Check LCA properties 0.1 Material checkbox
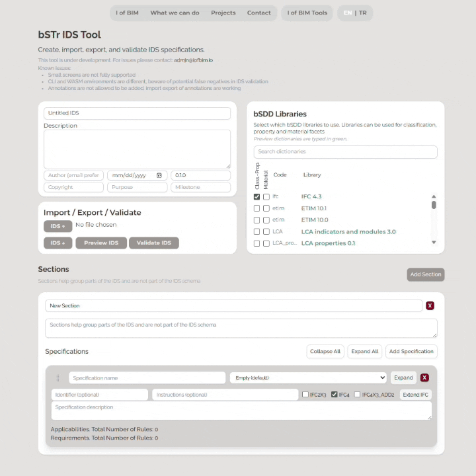This screenshot has height=476, width=476. (266, 243)
